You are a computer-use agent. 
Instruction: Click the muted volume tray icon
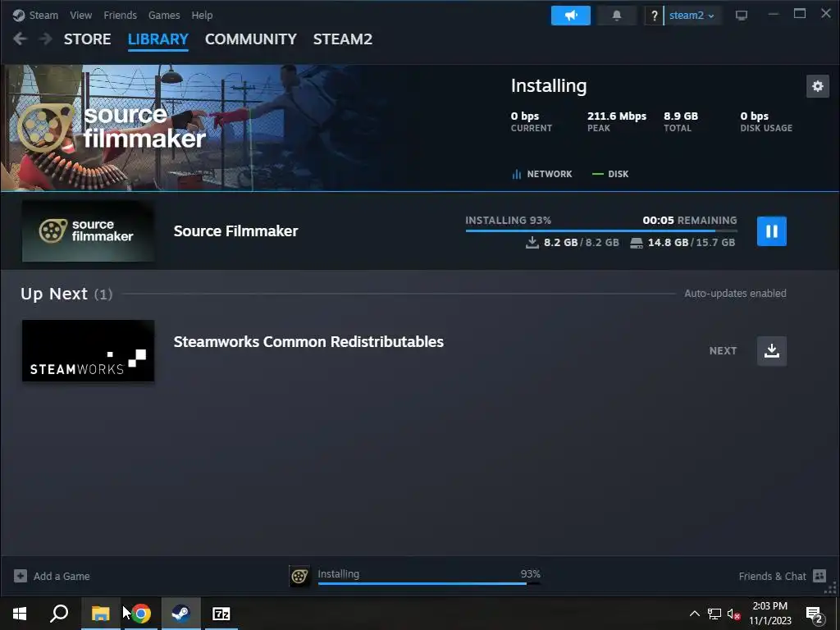click(733, 614)
